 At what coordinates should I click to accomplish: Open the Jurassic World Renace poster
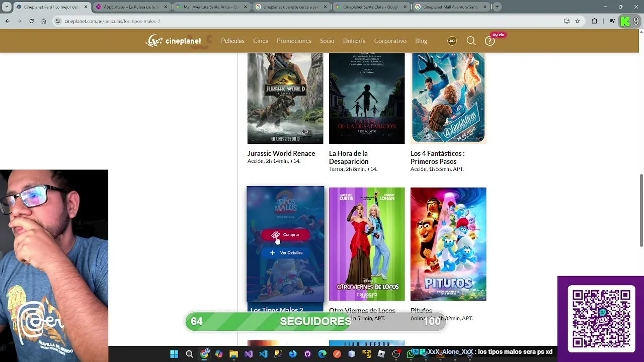[285, 98]
